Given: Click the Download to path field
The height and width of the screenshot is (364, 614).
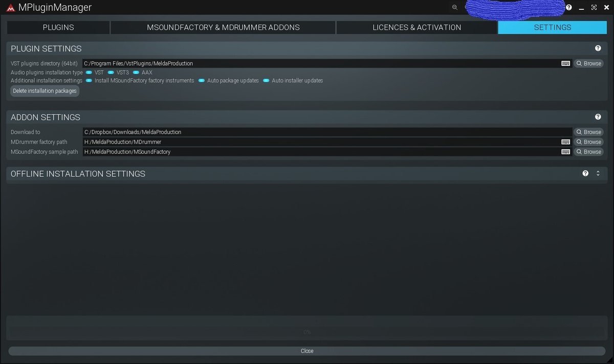Looking at the screenshot, I should click(x=327, y=132).
